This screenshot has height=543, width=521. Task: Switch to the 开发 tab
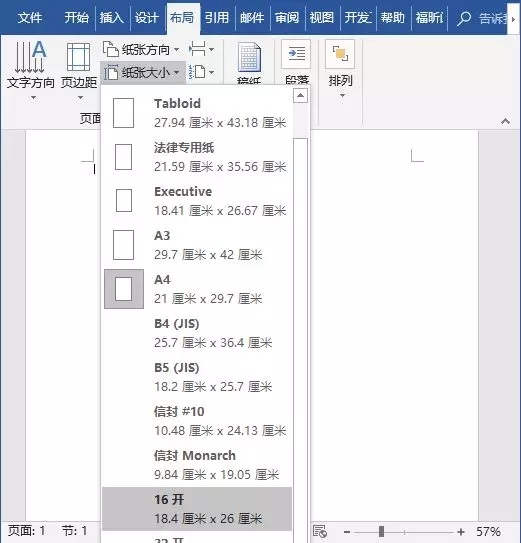click(358, 17)
